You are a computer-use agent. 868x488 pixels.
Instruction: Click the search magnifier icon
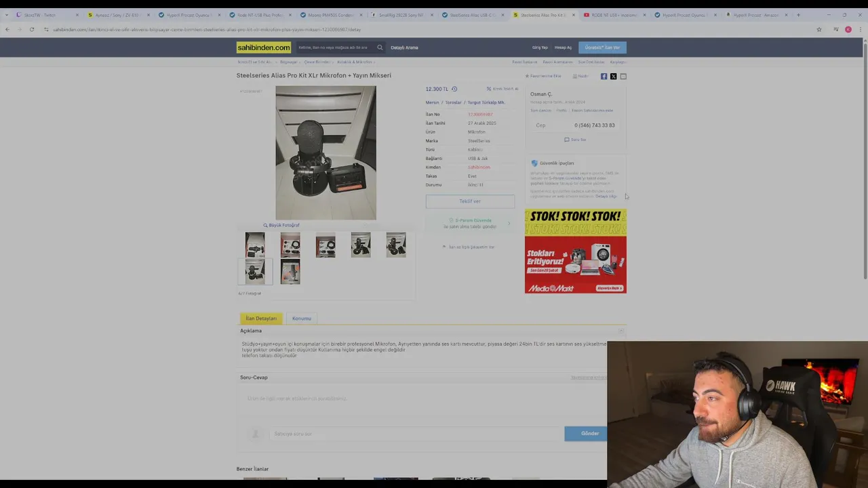tap(380, 47)
